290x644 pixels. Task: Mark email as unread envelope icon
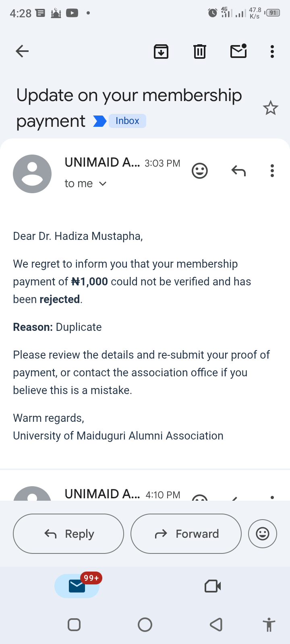(238, 51)
